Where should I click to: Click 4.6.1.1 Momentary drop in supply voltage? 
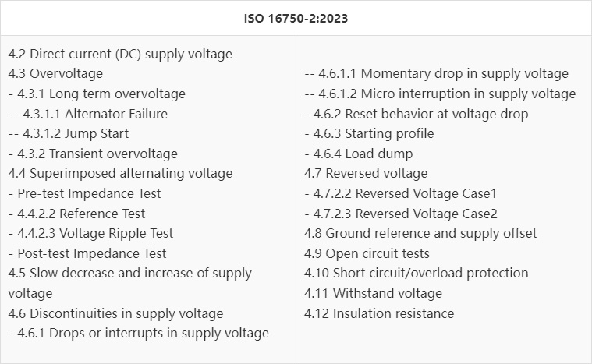tap(437, 74)
